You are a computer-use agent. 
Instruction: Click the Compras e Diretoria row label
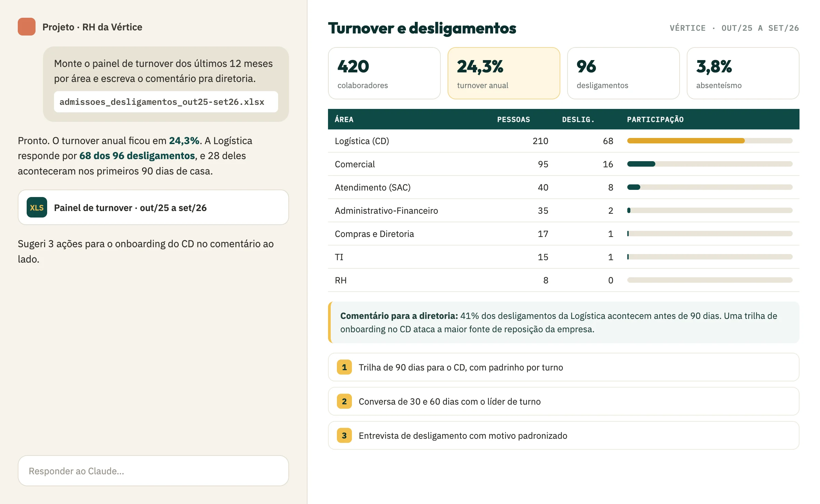click(x=374, y=234)
